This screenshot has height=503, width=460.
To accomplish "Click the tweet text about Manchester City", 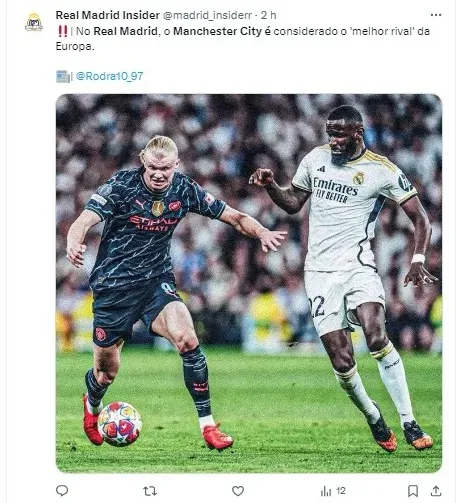I will tap(243, 38).
